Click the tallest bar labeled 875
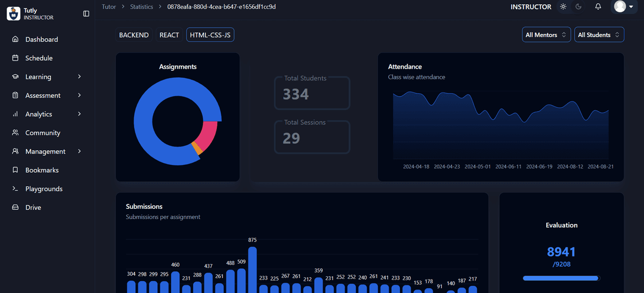644x293 pixels. pos(252,269)
